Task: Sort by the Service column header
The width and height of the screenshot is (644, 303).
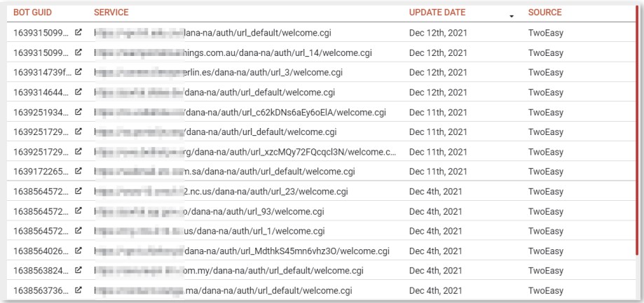Action: click(x=111, y=13)
